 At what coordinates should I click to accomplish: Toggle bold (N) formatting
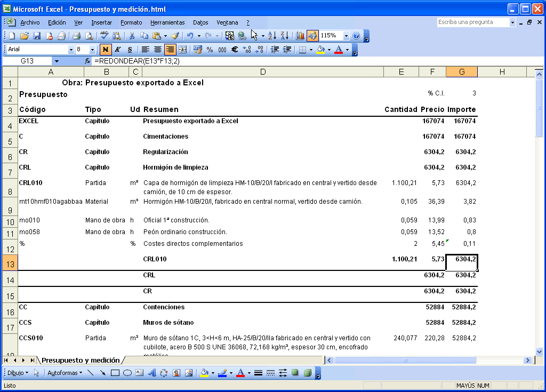coord(105,50)
